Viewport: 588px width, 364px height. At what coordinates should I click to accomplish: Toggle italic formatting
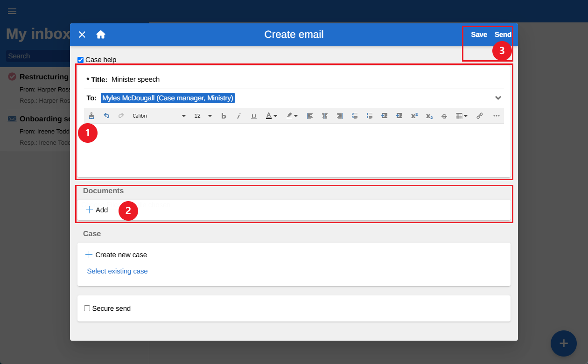click(x=238, y=116)
